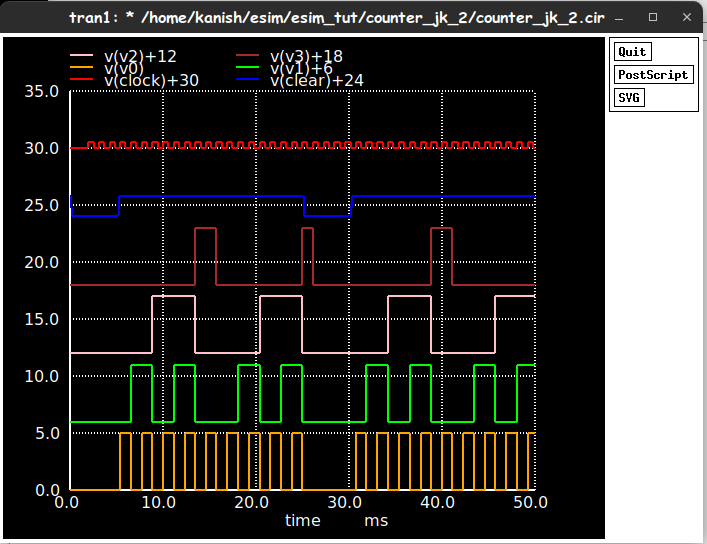Click the 20.0 y-axis label
This screenshot has width=707, height=544.
pos(41,263)
